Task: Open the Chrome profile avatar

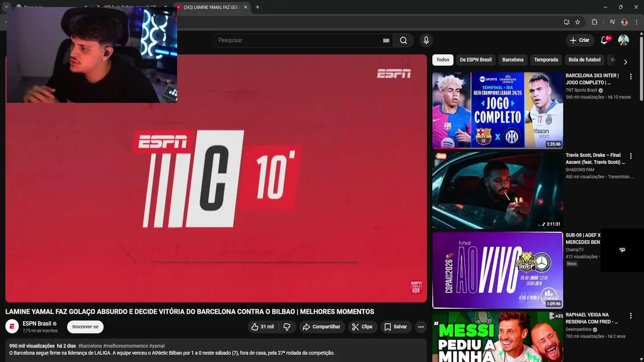Action: coord(624,22)
